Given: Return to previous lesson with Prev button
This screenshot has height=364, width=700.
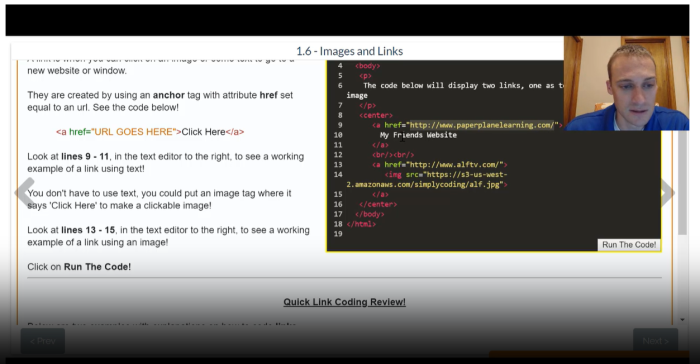Looking at the screenshot, I should pos(43,341).
